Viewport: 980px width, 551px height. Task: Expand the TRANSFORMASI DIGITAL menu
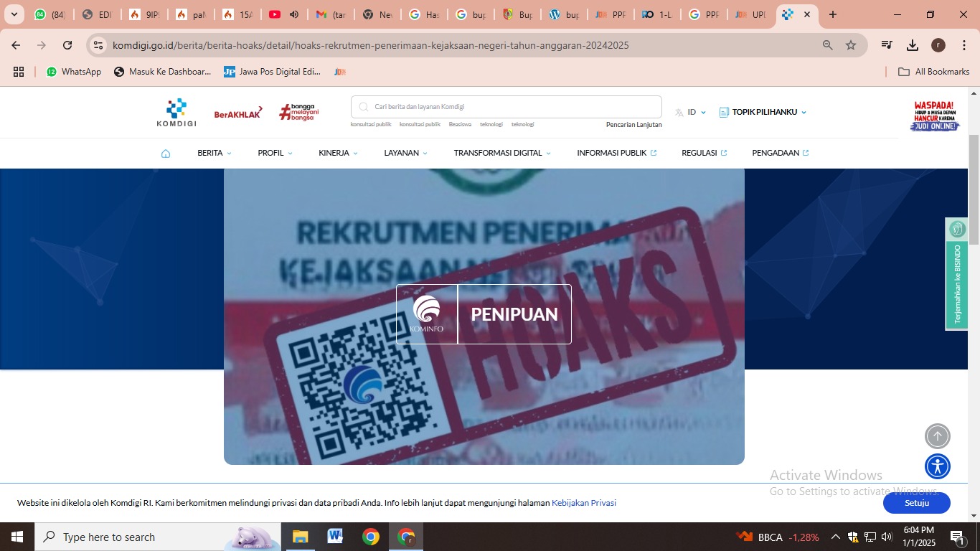[502, 153]
